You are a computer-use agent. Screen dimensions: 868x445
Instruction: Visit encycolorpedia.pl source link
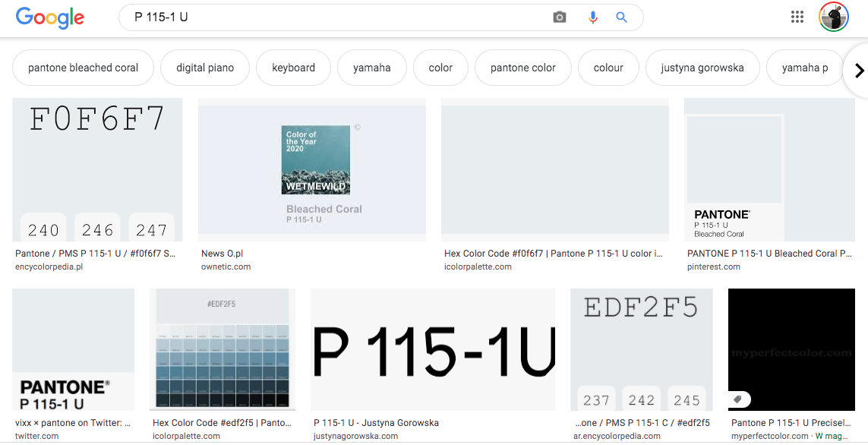(49, 267)
